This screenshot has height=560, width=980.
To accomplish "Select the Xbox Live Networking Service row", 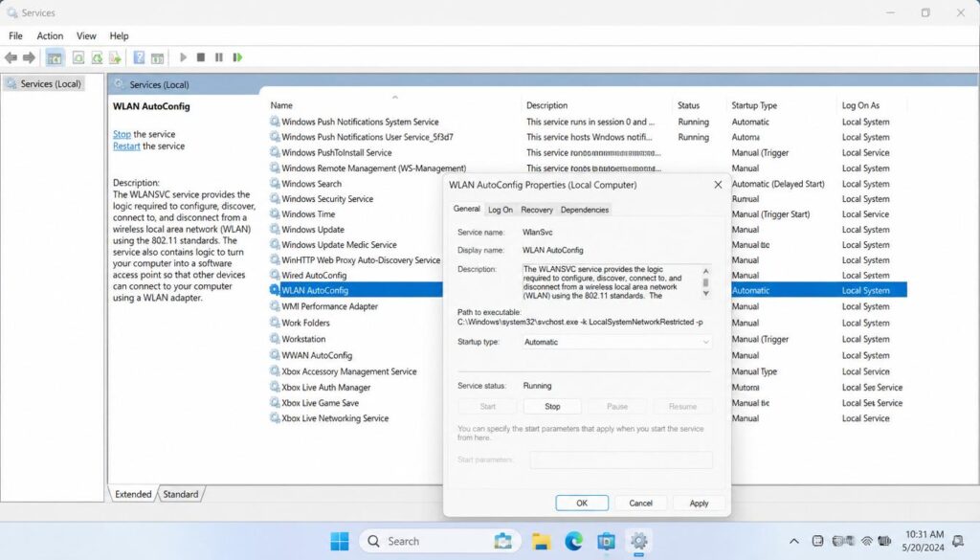I will (334, 418).
